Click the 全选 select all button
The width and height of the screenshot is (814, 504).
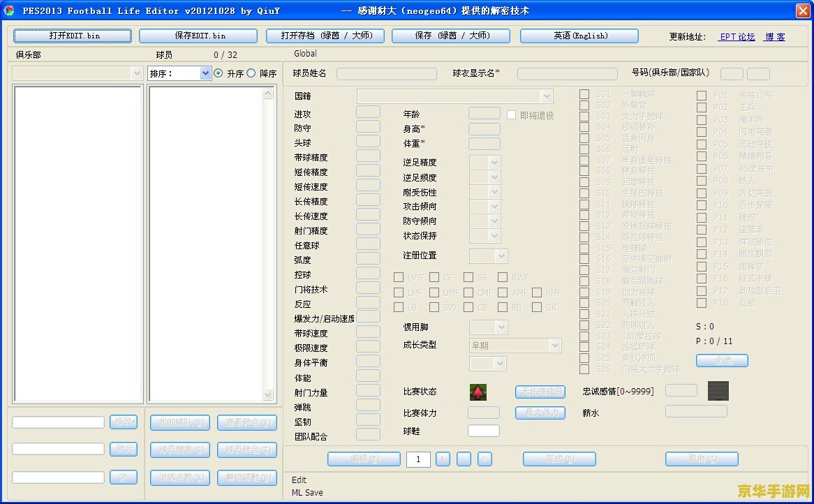coord(722,360)
